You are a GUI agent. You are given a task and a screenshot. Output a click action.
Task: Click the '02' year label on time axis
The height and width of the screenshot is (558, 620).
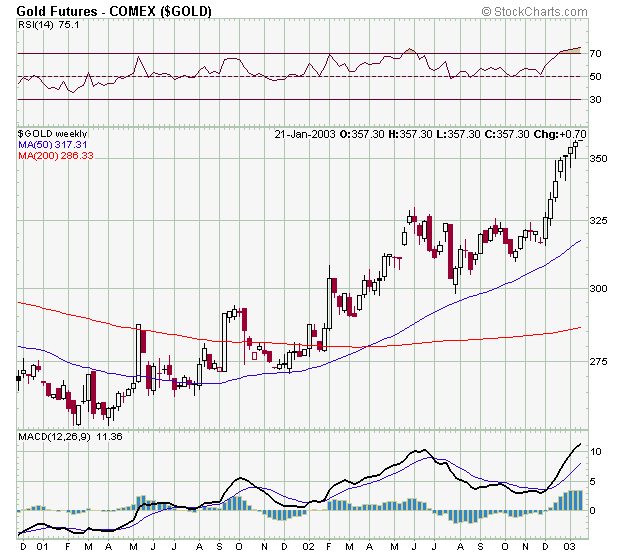click(x=308, y=547)
